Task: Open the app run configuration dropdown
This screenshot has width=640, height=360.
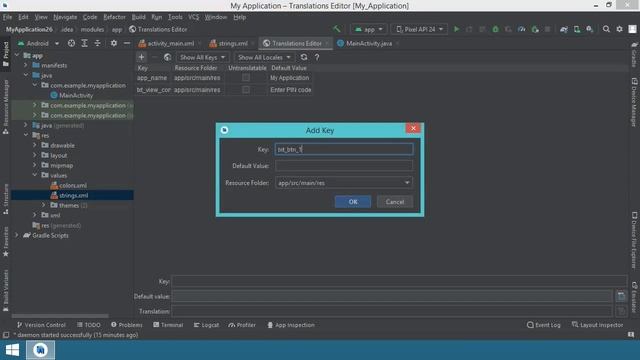Action: pyautogui.click(x=369, y=29)
